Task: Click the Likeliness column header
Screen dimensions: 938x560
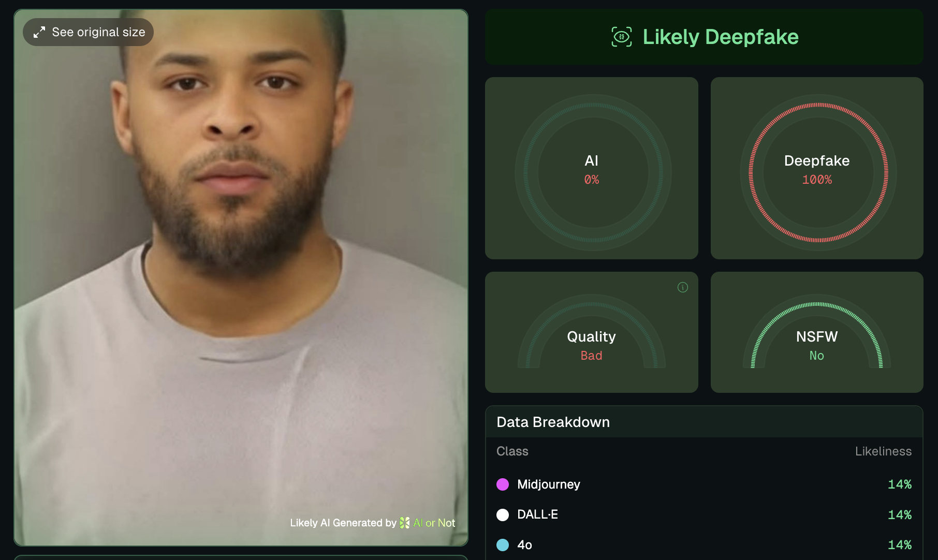Action: click(883, 451)
